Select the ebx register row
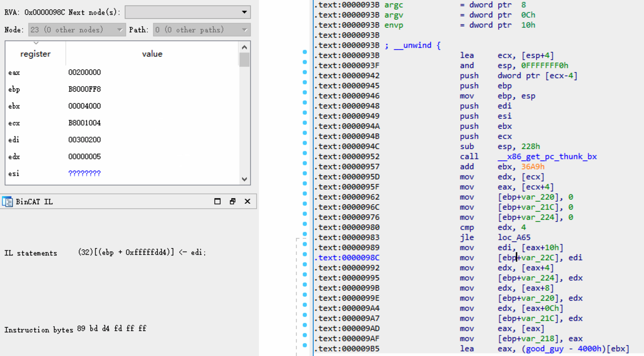The height and width of the screenshot is (356, 644). click(122, 106)
